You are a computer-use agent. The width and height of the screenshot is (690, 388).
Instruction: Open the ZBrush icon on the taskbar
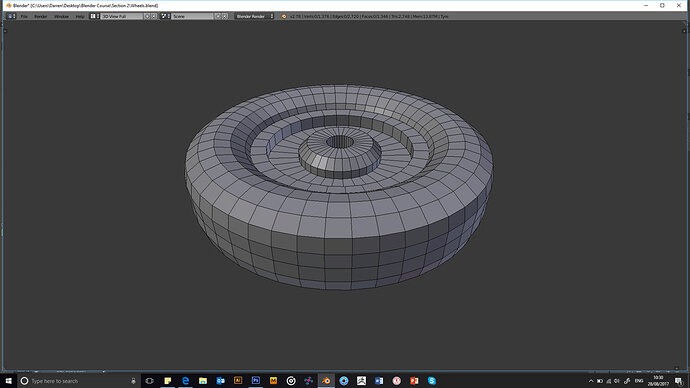[361, 381]
